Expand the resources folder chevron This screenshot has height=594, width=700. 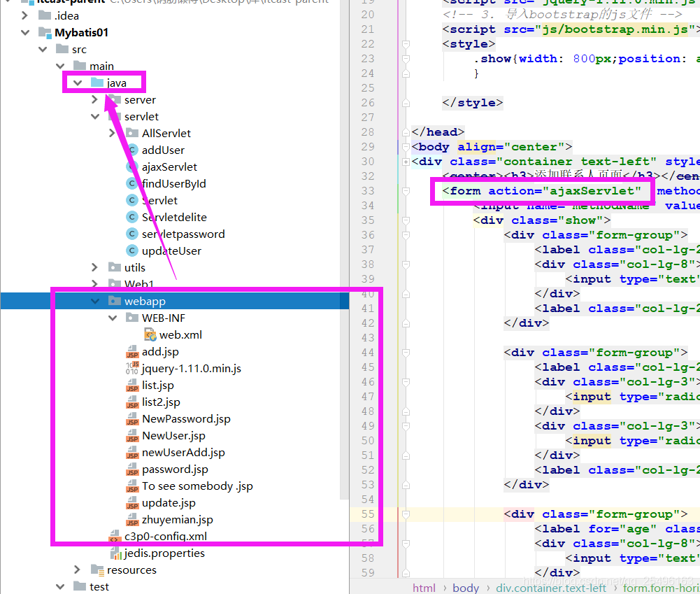click(77, 570)
